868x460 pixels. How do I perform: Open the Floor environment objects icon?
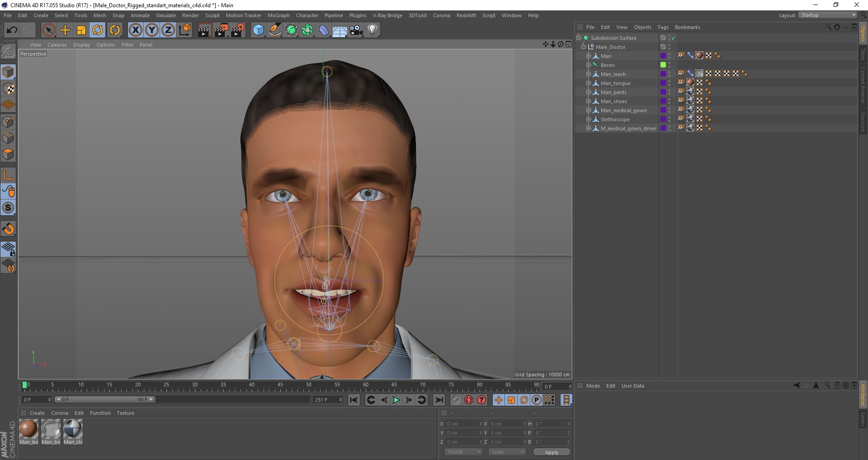tap(340, 30)
